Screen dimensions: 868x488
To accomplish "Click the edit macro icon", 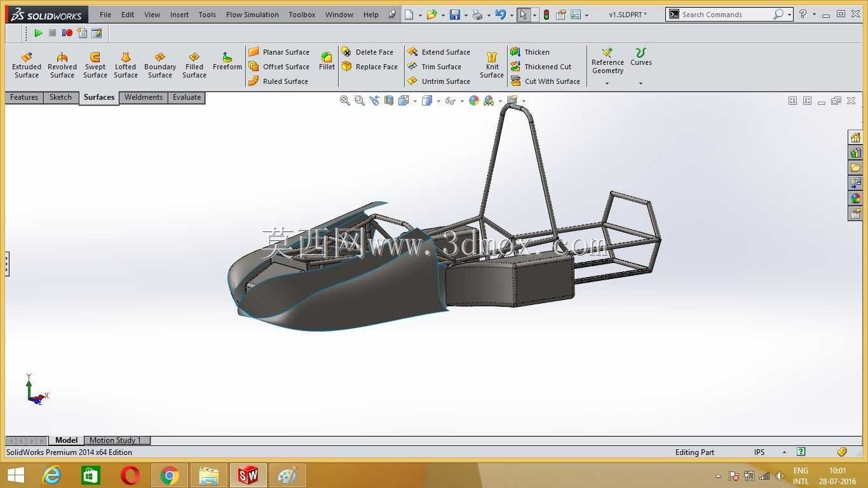I will (97, 33).
